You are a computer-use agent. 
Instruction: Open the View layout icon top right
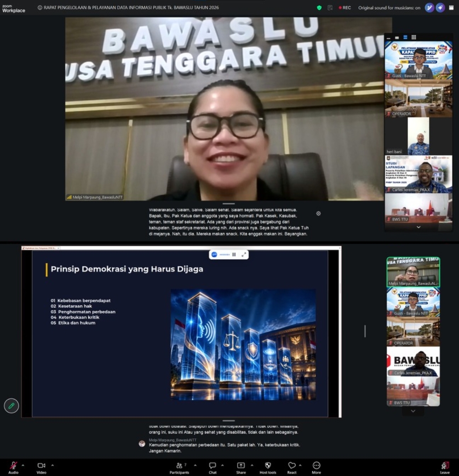coord(451,8)
